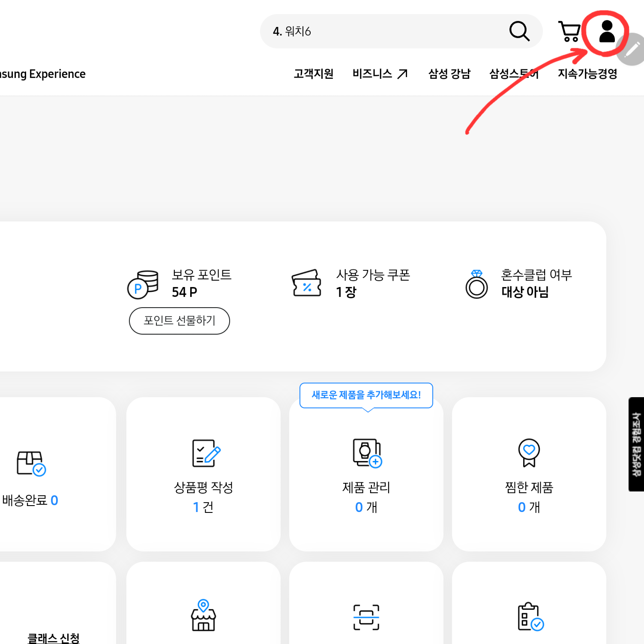
Task: Open 비즈니스 external link menu
Action: [x=380, y=74]
